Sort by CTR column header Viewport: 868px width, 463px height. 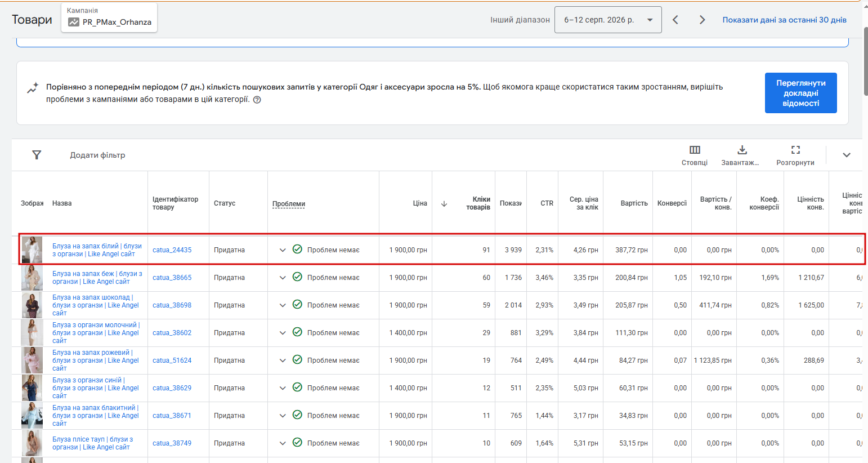click(x=547, y=203)
